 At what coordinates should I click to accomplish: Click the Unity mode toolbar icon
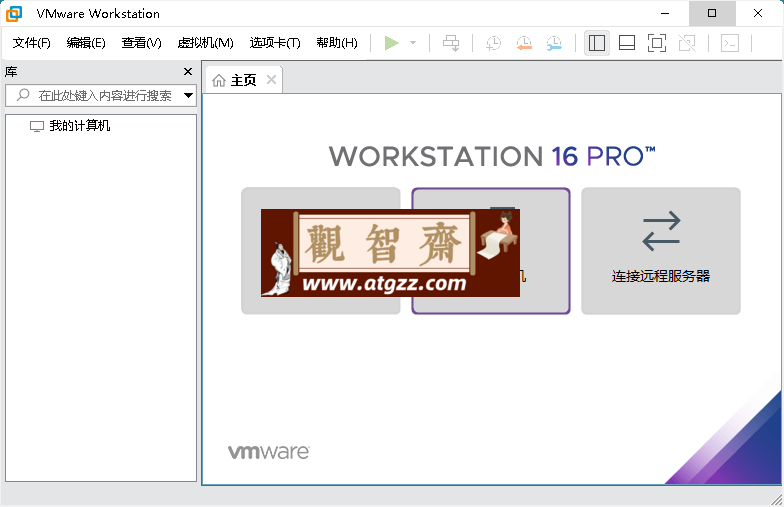click(687, 43)
